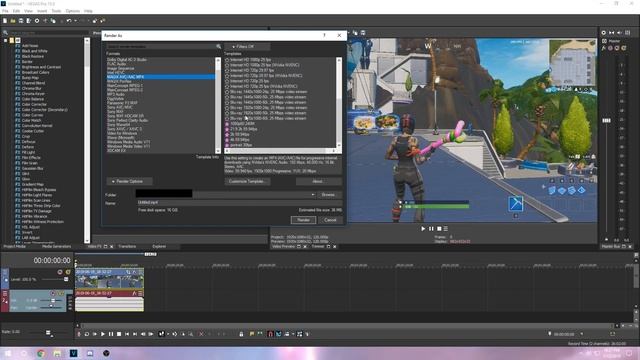Click the project properties gear icon in toolbar
640x360 pixels.
click(x=37, y=20)
